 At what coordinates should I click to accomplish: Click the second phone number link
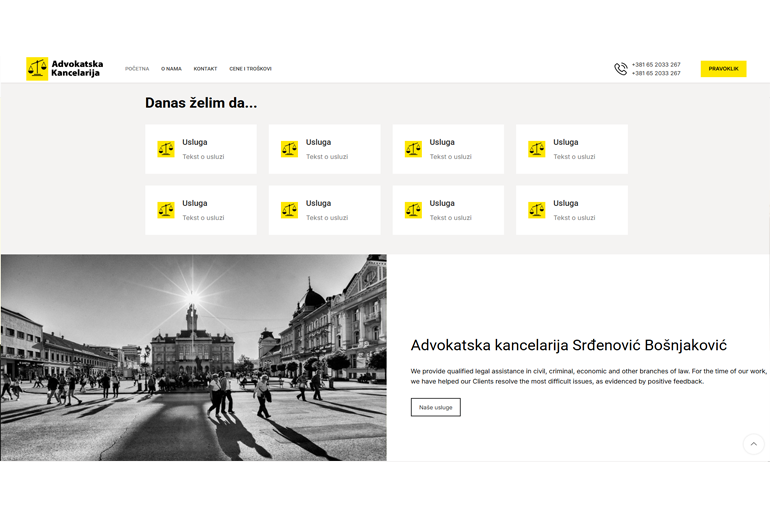click(x=656, y=73)
